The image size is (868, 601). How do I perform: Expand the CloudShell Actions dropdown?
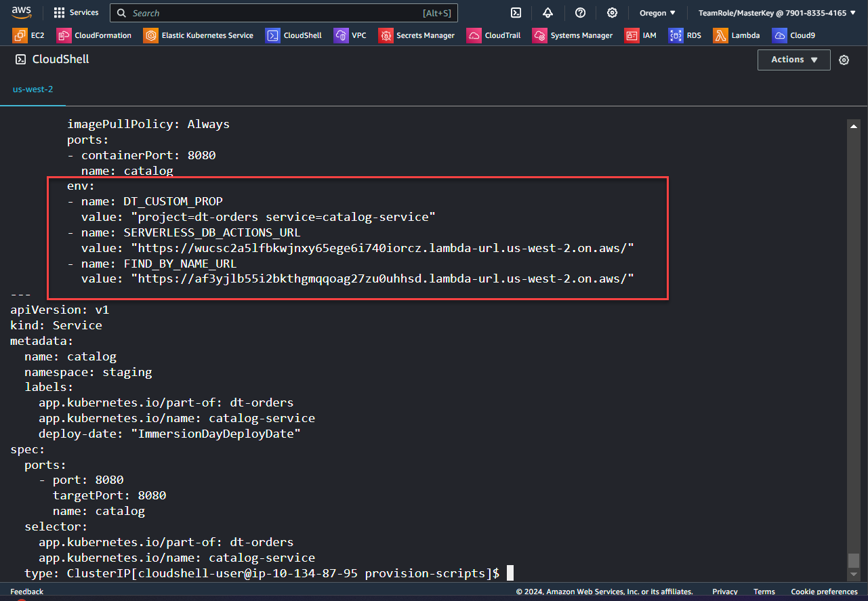click(793, 60)
